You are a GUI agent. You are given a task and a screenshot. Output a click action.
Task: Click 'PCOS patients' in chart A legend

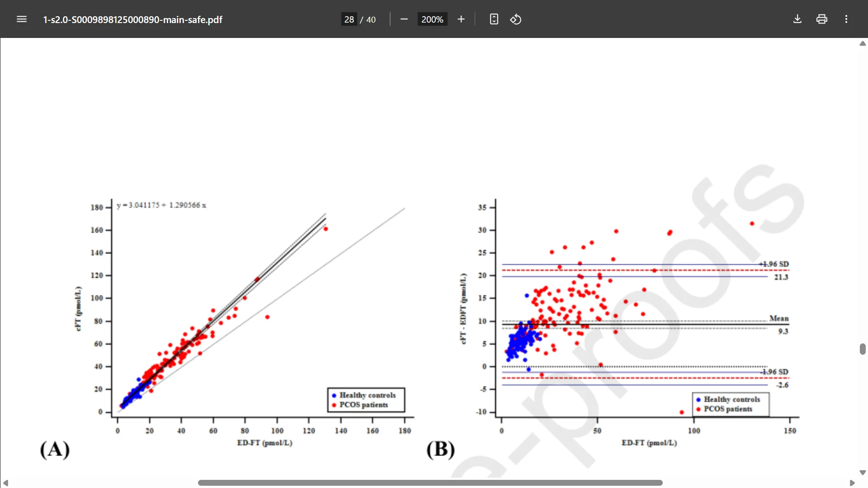pyautogui.click(x=364, y=405)
